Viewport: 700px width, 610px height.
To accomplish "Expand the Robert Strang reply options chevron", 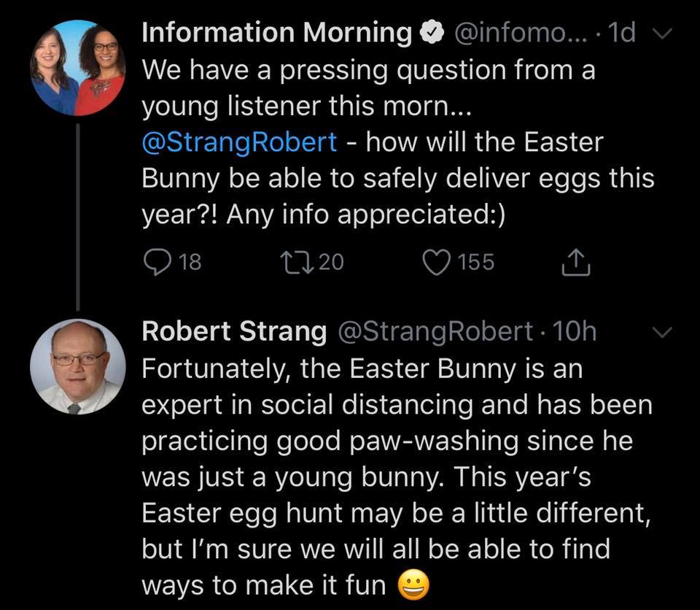I will coord(659,332).
